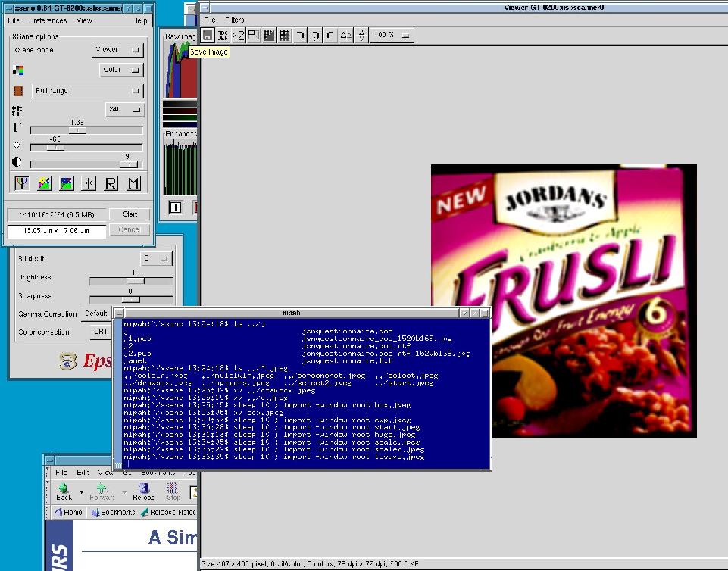The image size is (728, 571).
Task: Open the Back history dropdown arrow in browser
Action: pyautogui.click(x=81, y=492)
